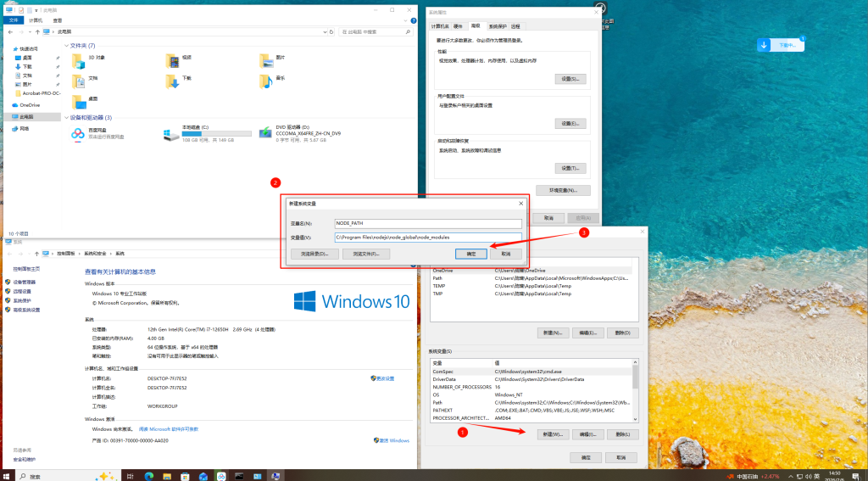Collapse the 文件夹 (7) group
868x481 pixels.
[x=66, y=46]
